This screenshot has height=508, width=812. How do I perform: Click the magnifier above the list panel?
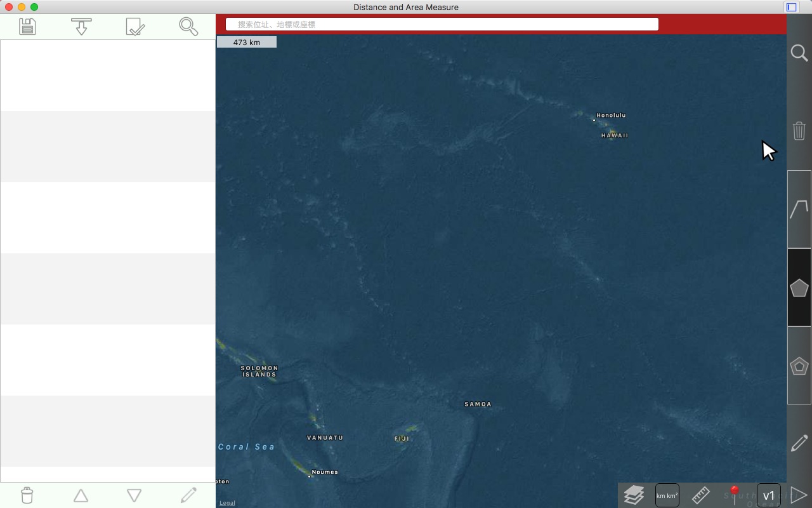(188, 27)
